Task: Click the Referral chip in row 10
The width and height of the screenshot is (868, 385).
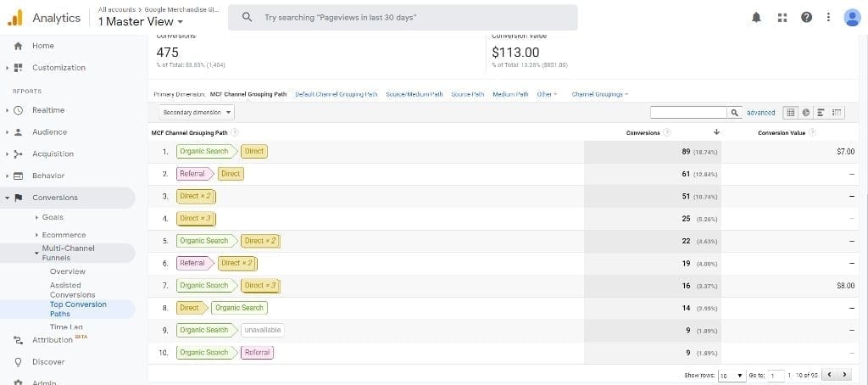Action: pos(257,352)
